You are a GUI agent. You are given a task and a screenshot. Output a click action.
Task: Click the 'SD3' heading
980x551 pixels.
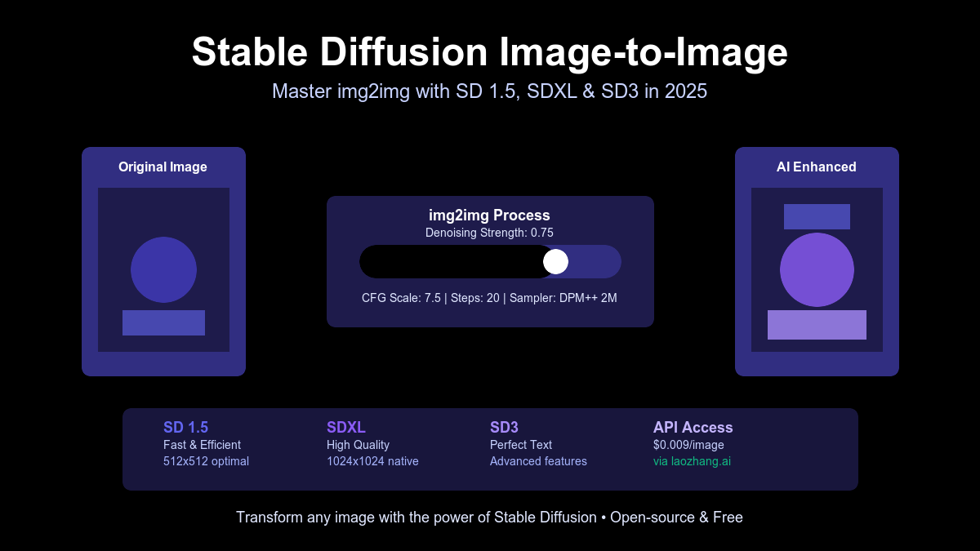click(504, 427)
